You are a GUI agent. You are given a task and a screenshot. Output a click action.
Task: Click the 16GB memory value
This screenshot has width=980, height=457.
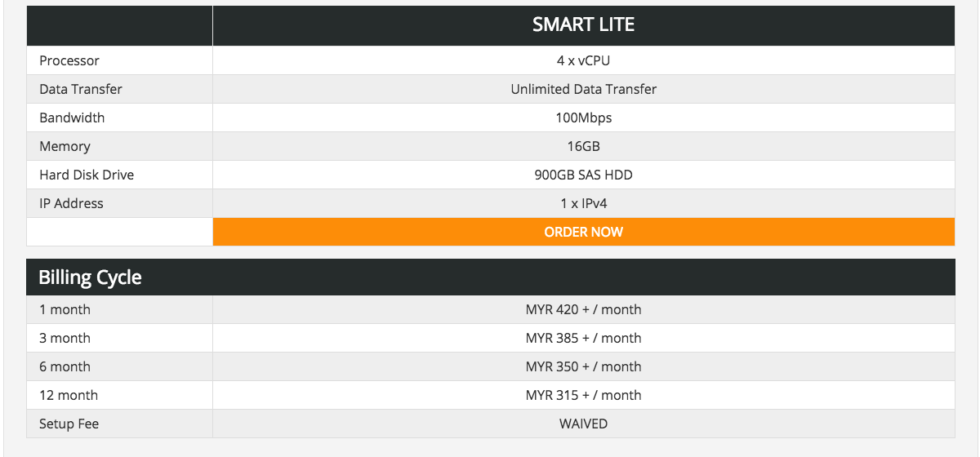pyautogui.click(x=583, y=146)
